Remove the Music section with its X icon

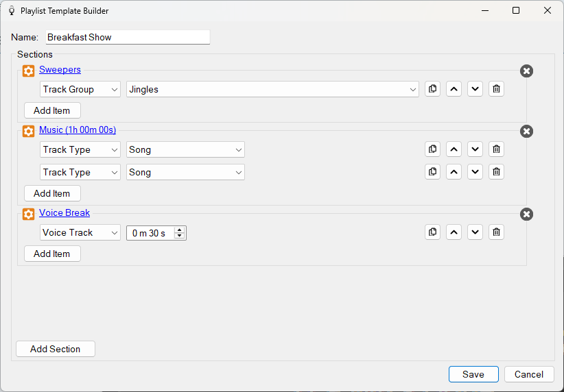pyautogui.click(x=526, y=131)
